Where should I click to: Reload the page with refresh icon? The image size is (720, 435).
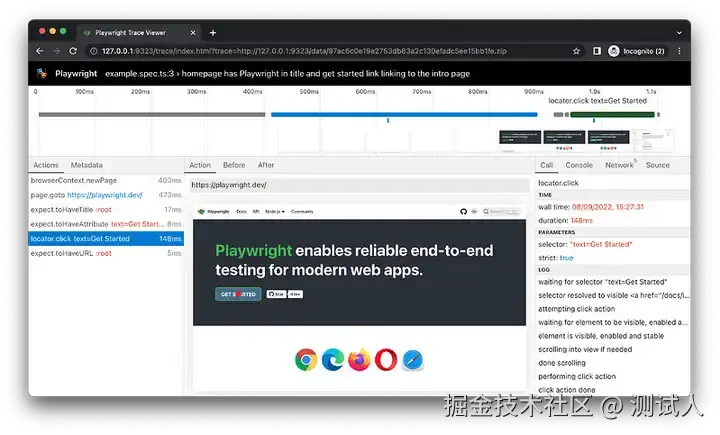(x=73, y=51)
